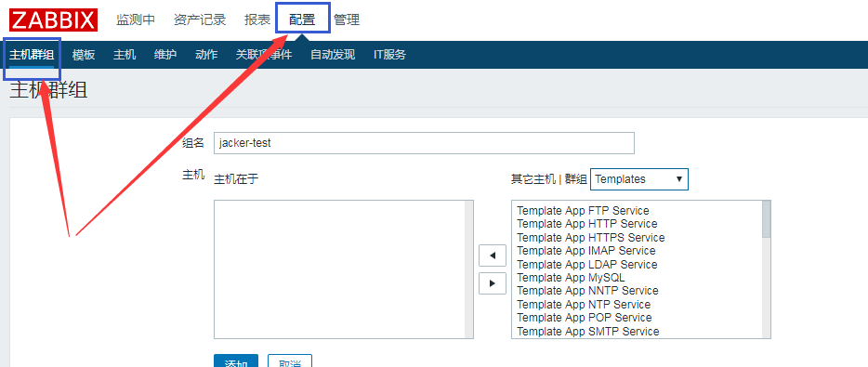The height and width of the screenshot is (367, 868).
Task: Open the 监测中 top menu
Action: pyautogui.click(x=136, y=20)
